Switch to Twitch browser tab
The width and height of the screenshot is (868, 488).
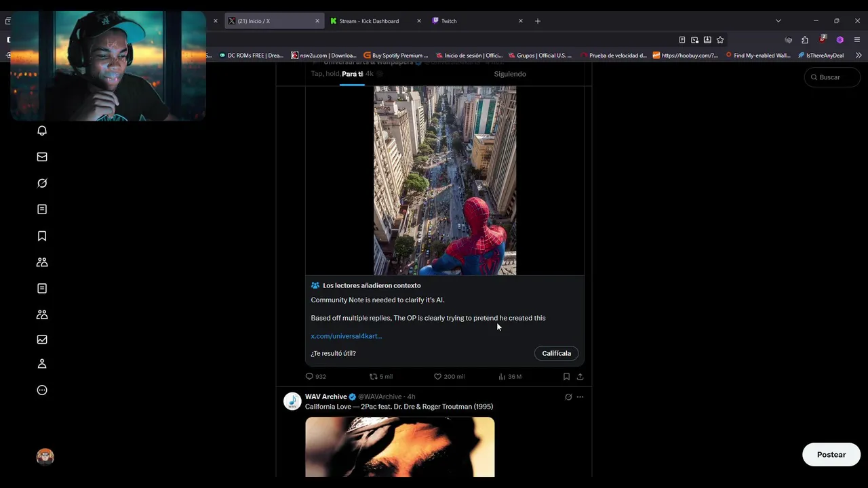point(478,21)
